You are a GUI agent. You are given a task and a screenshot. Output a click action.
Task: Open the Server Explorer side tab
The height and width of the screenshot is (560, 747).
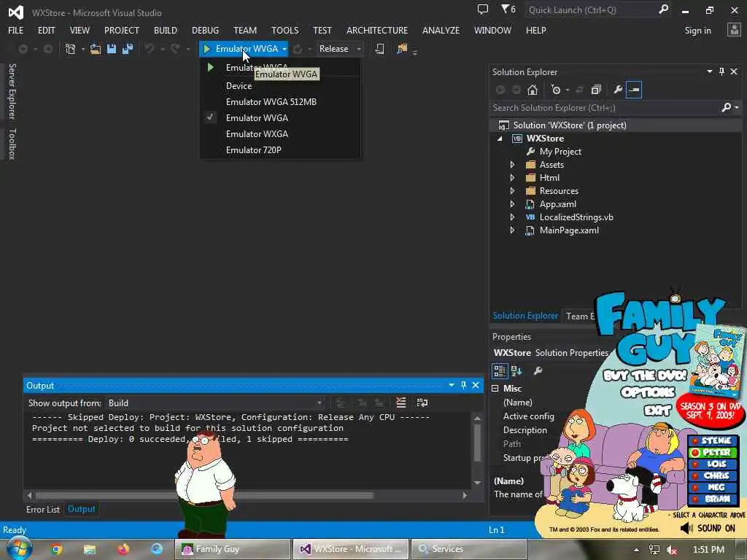[12, 91]
